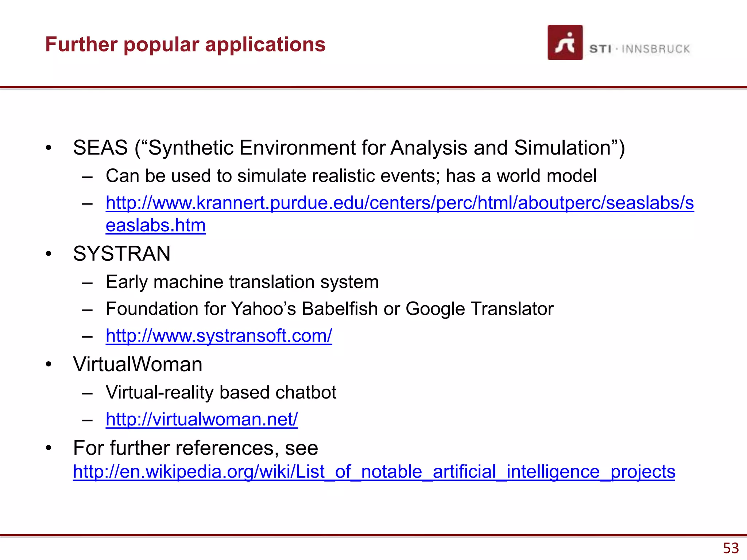Open the Wikipedia notable AI projects link

pyautogui.click(x=374, y=472)
